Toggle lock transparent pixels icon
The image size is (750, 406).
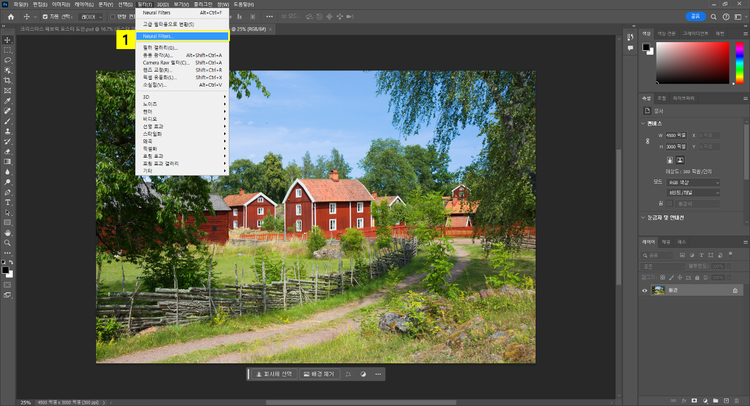coord(662,277)
